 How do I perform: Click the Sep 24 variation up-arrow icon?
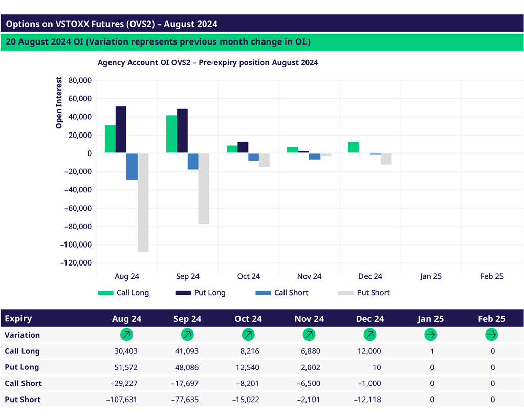[187, 335]
